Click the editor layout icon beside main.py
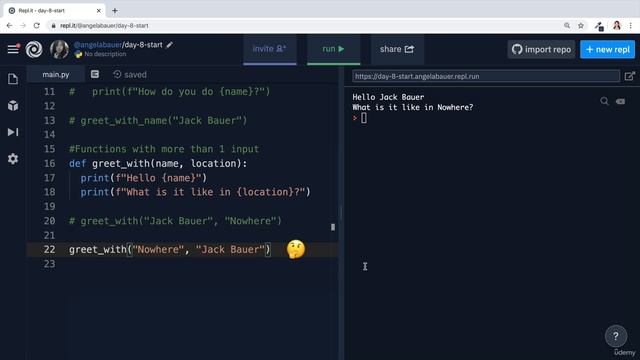Viewport: 640px width, 360px height. [95, 74]
